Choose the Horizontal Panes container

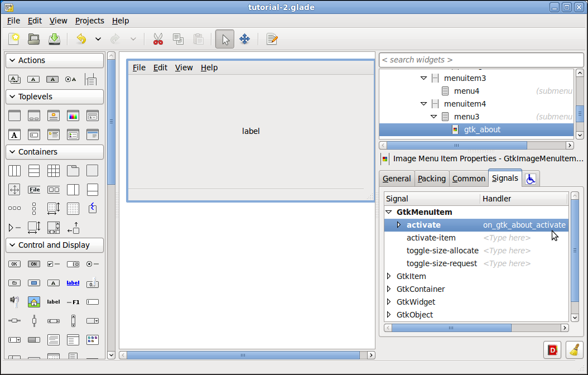(73, 190)
